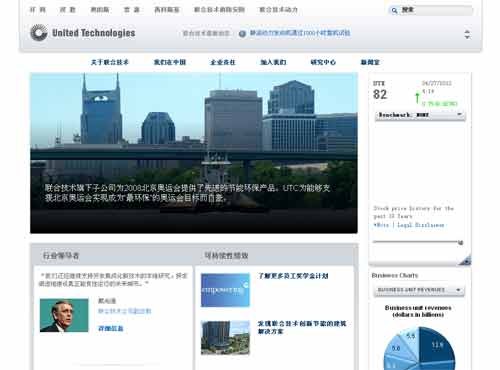The height and width of the screenshot is (370, 500).
Task: Open 了解更多员工奖学金计划 link
Action: point(293,276)
